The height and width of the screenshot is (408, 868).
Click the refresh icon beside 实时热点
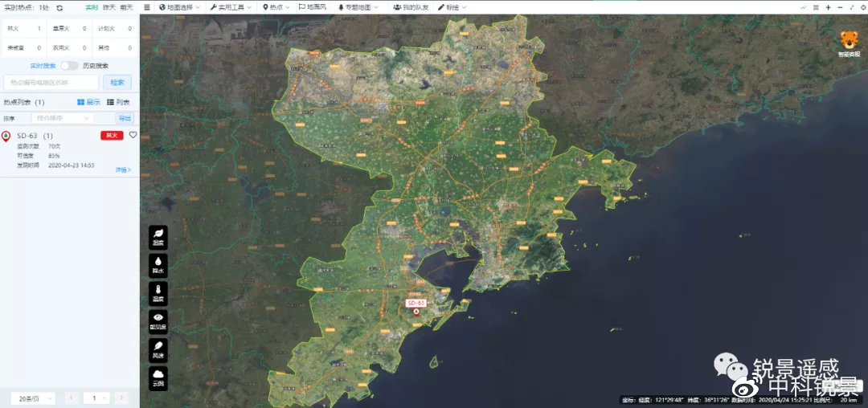coord(59,7)
